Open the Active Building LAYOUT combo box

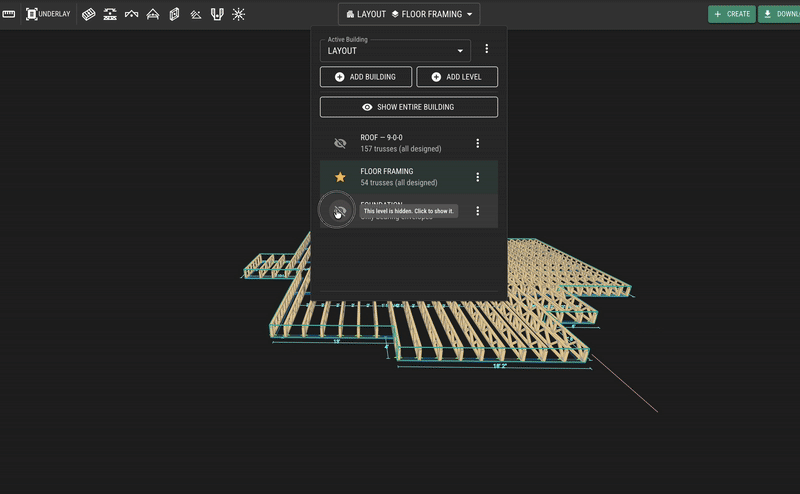pyautogui.click(x=395, y=51)
